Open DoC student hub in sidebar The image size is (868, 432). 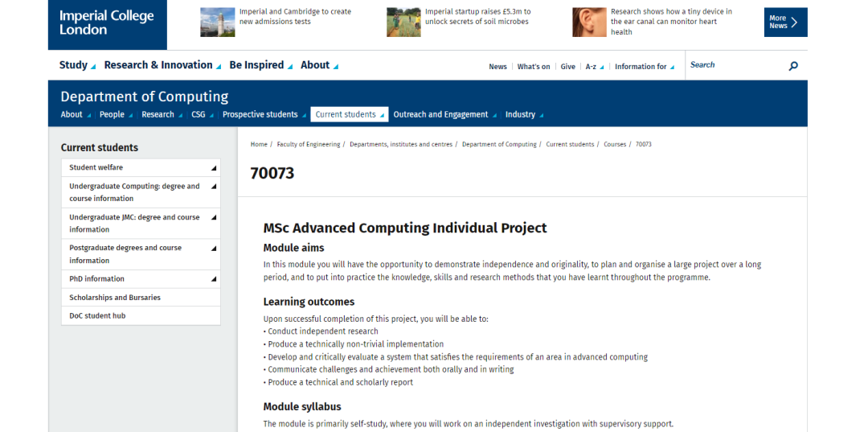97,315
